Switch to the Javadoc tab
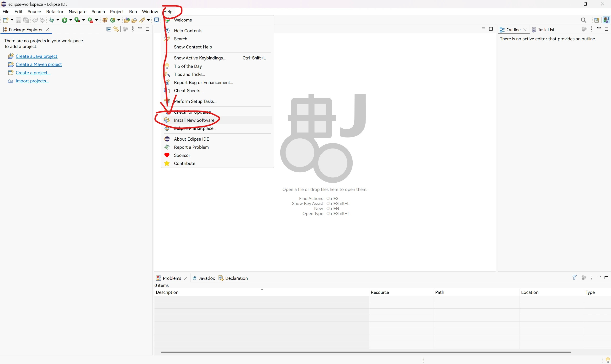This screenshot has width=611, height=364. [206, 278]
